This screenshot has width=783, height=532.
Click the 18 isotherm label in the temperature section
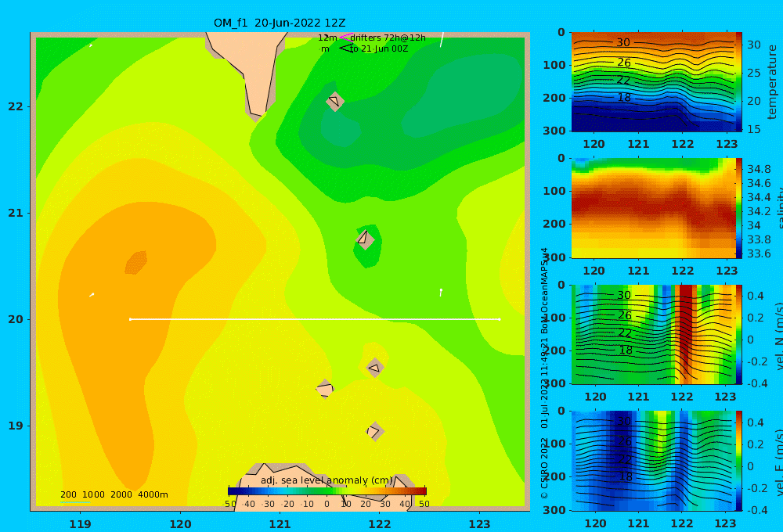[624, 97]
